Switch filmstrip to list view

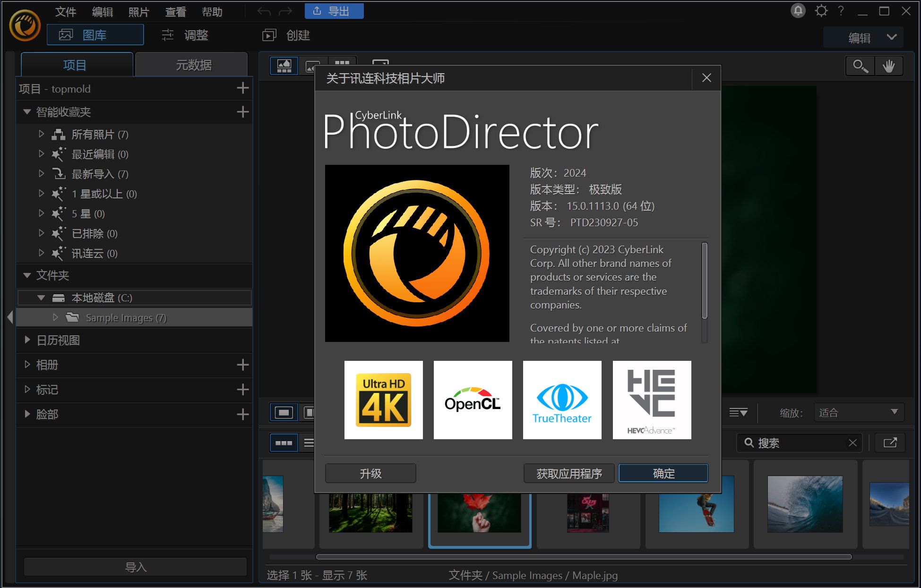308,443
